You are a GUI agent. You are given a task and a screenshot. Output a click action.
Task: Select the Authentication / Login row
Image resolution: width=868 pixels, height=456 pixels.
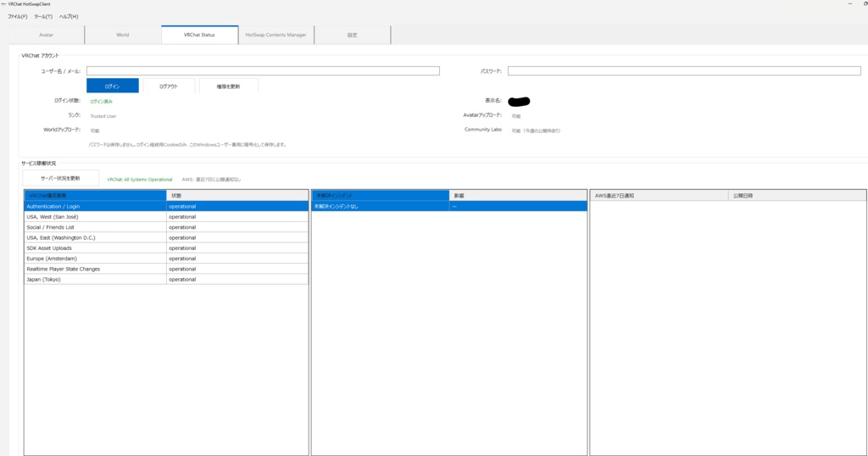pyautogui.click(x=166, y=206)
